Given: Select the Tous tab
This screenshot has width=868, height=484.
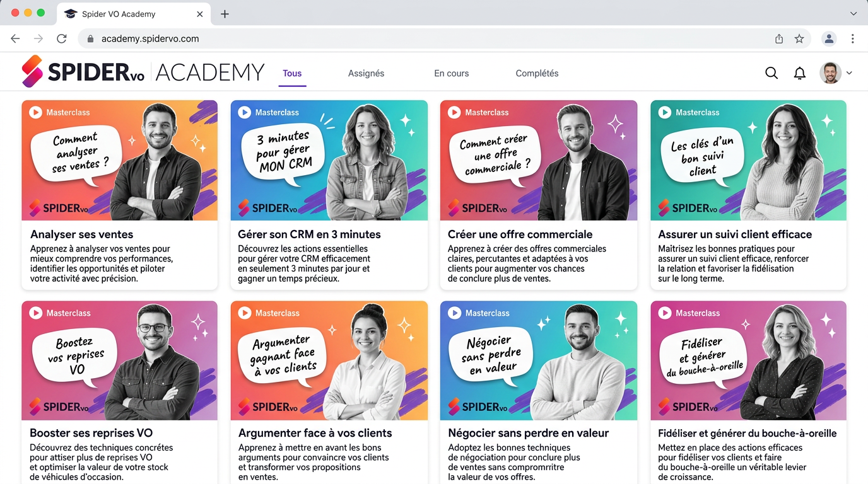Looking at the screenshot, I should tap(292, 74).
